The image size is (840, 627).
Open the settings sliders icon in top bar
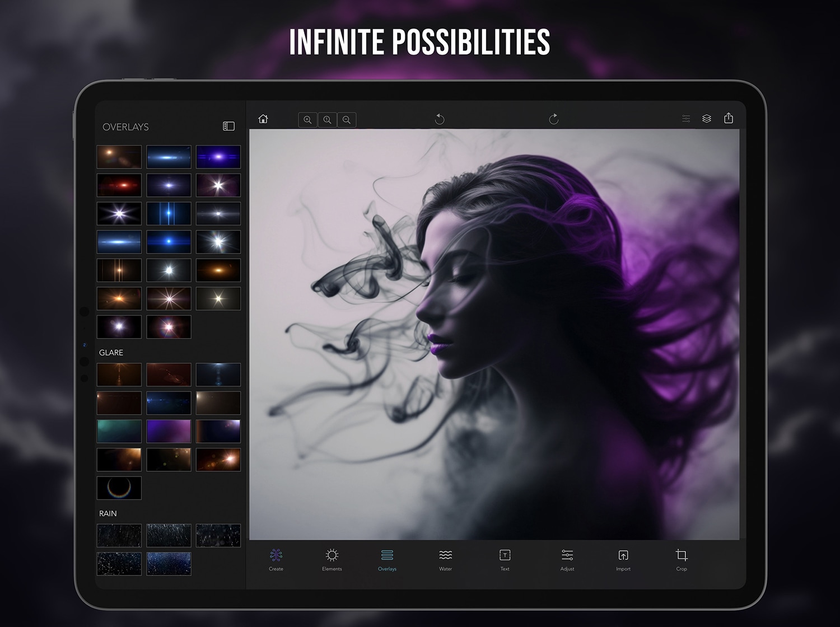coord(686,119)
